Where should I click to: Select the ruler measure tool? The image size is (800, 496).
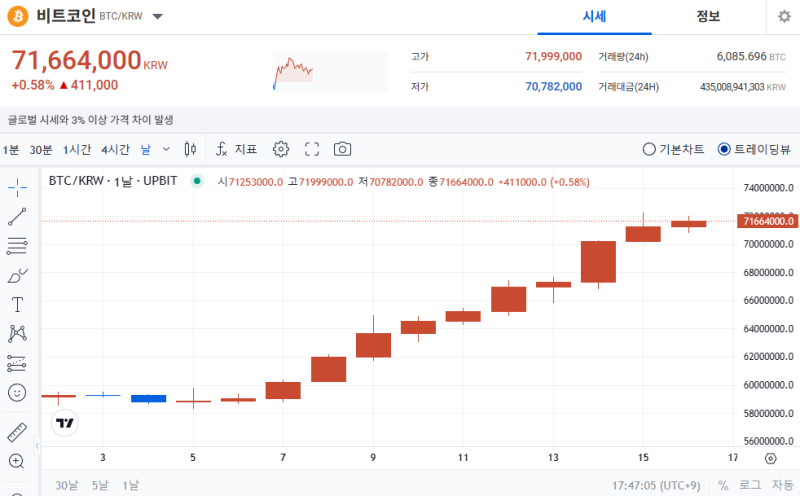click(x=17, y=432)
